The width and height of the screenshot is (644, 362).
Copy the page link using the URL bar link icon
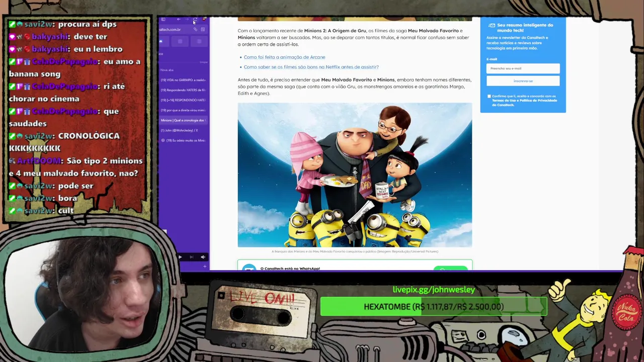click(x=195, y=29)
